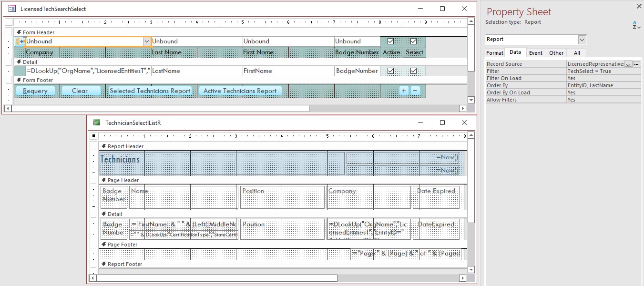This screenshot has height=286, width=644.
Task: Select the page number expression in Page Footer
Action: (407, 254)
